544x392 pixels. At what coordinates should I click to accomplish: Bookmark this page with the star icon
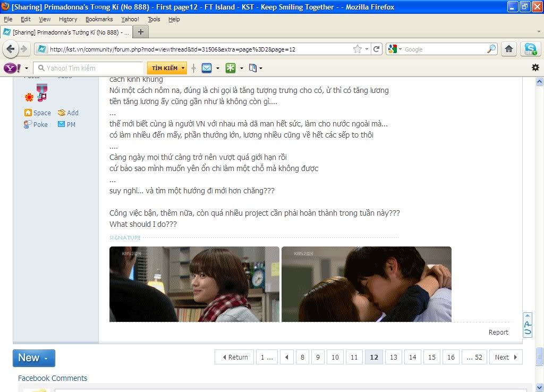point(358,49)
